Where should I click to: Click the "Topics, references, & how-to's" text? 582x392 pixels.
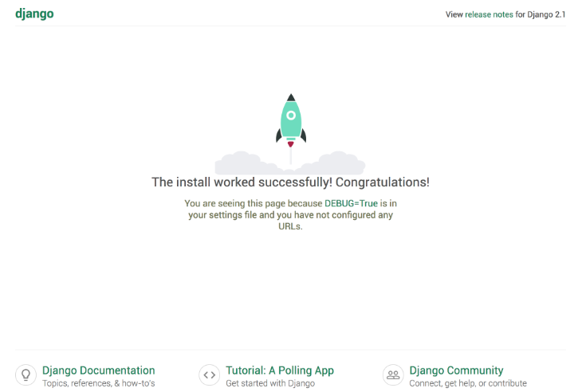click(x=98, y=383)
